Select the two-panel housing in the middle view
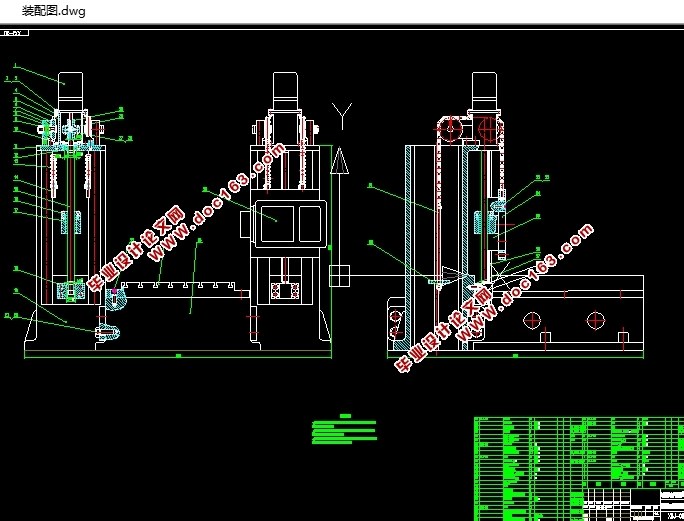The height and width of the screenshot is (521, 684). pos(291,224)
